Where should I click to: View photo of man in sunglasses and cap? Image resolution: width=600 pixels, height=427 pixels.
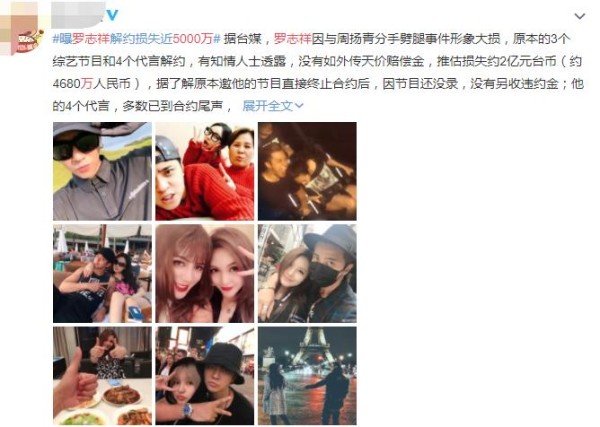tap(102, 171)
